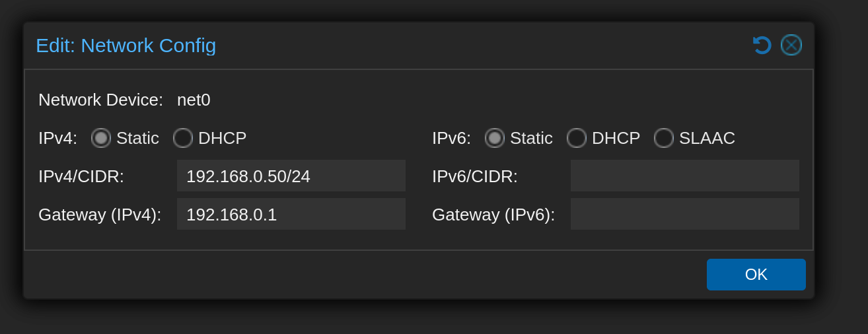Click the Gateway (IPv4) field with 192.168.0.1
This screenshot has width=868, height=334.
tap(291, 214)
